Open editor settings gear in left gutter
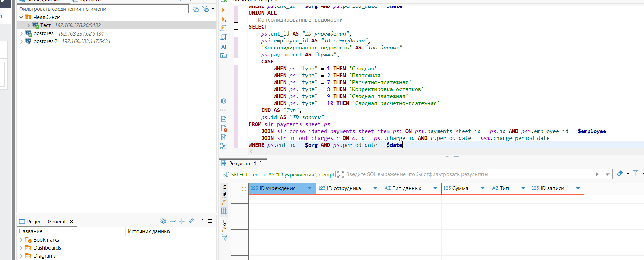 (224, 101)
